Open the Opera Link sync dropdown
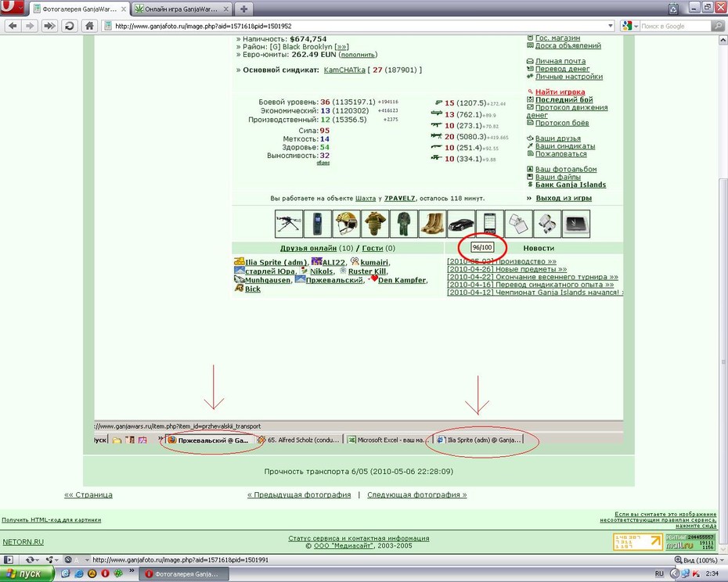This screenshot has width=728, height=582. coord(32,560)
